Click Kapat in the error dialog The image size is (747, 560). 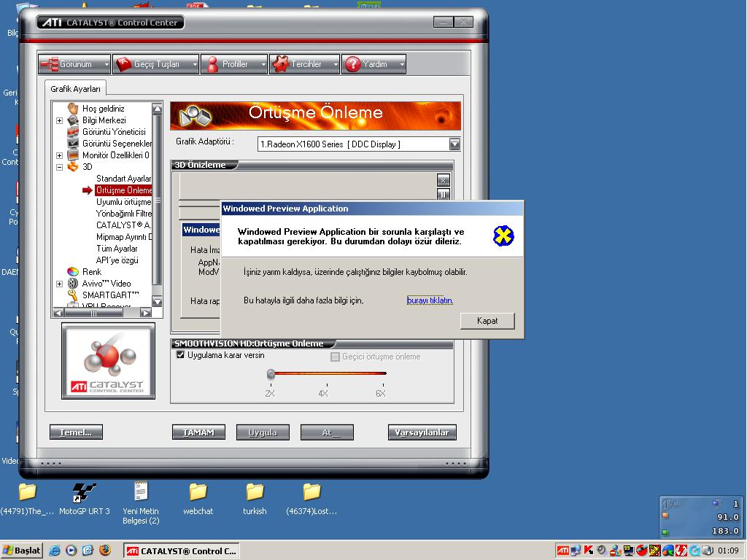[x=487, y=321]
